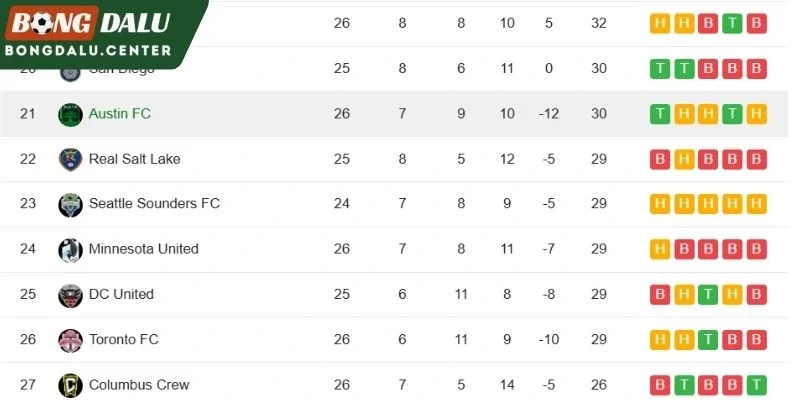Click the Toronto FC team crest
The width and height of the screenshot is (800, 400).
coord(70,340)
